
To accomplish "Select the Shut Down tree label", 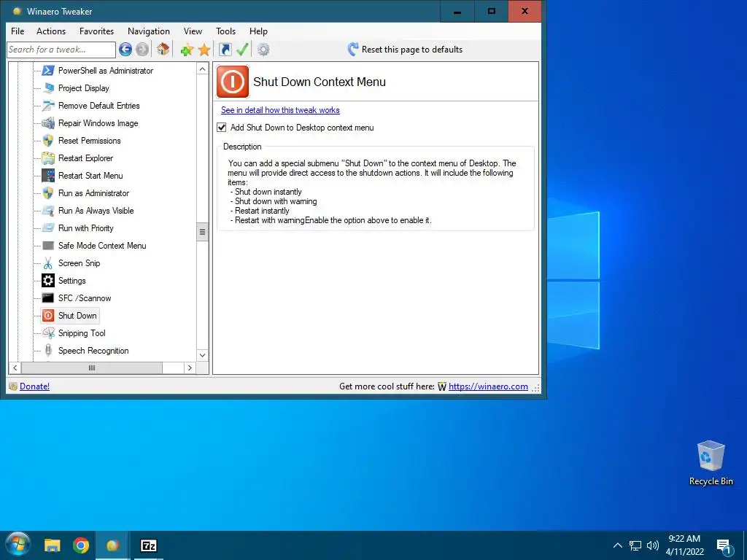I will (x=77, y=315).
